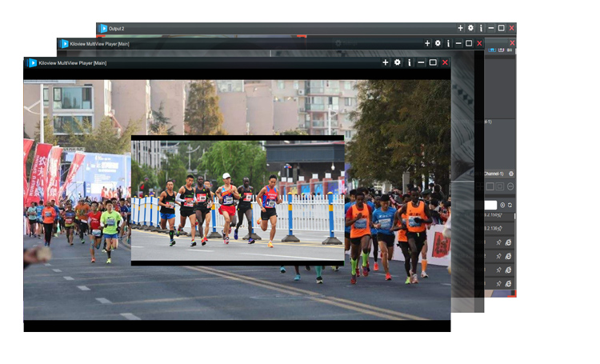Screen dimensions: 600x364
Task: Select the picture-in-picture runners video
Action: (x=238, y=200)
